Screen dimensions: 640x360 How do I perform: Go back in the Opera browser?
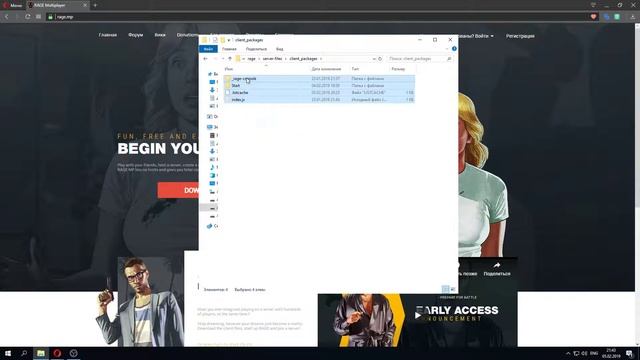[7, 17]
